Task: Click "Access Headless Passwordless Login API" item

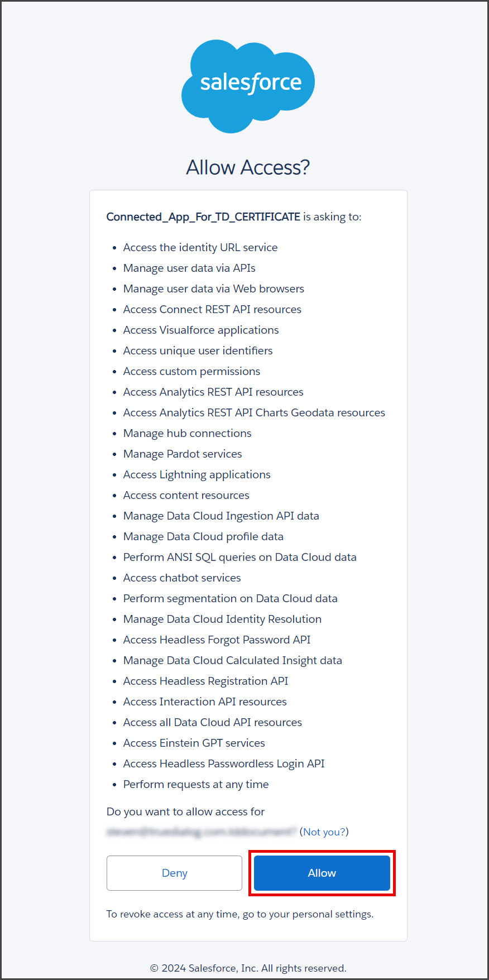Action: pyautogui.click(x=224, y=763)
